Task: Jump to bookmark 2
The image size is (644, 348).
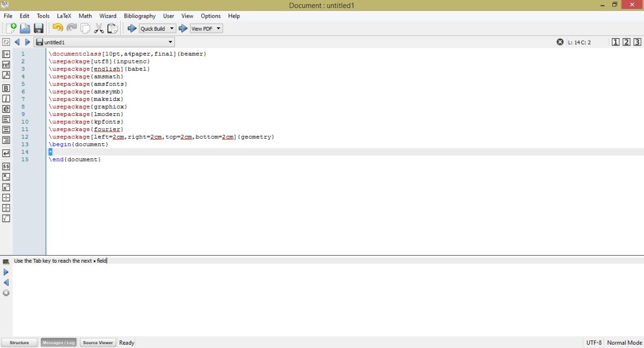Action: coord(626,42)
